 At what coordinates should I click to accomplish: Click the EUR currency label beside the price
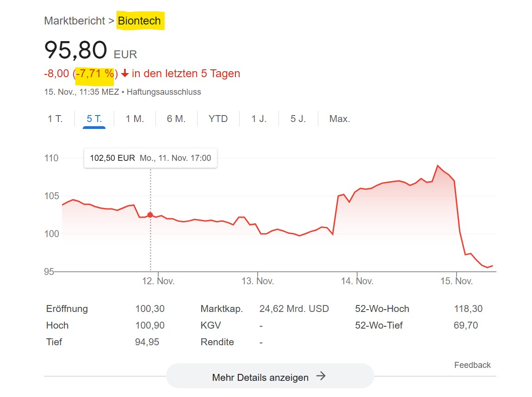point(125,54)
